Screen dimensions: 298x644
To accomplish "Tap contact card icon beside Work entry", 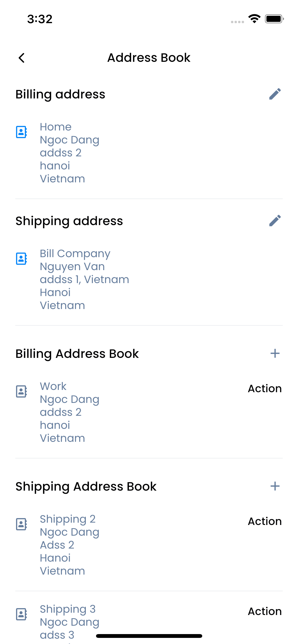I will 21,391.
